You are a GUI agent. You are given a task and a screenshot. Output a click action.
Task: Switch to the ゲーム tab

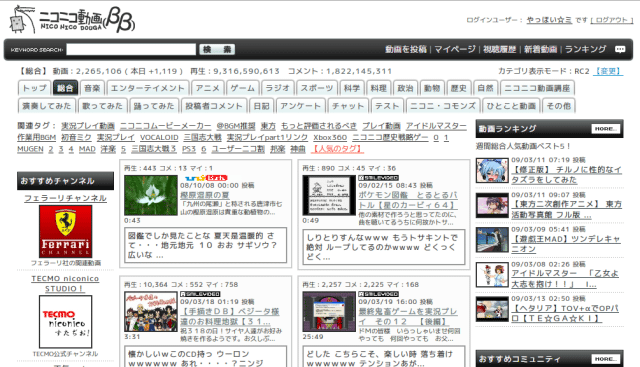242,88
